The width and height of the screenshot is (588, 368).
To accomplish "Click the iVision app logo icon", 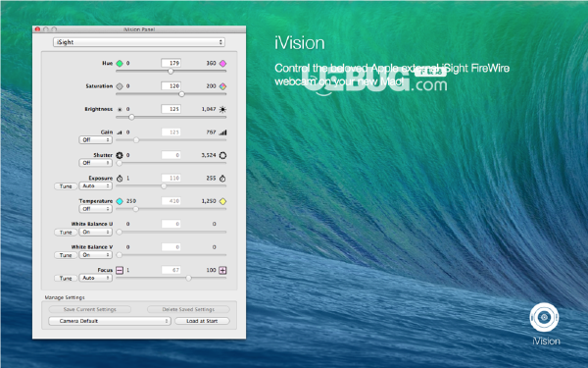I will point(544,317).
